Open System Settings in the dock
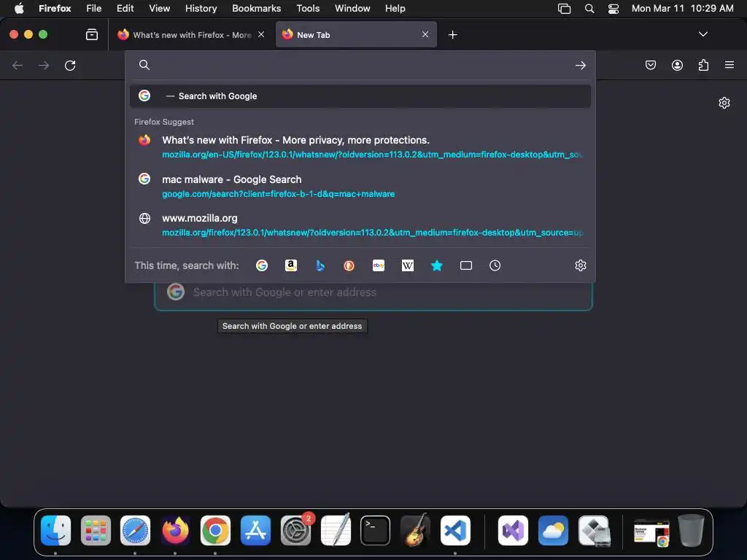 295,531
